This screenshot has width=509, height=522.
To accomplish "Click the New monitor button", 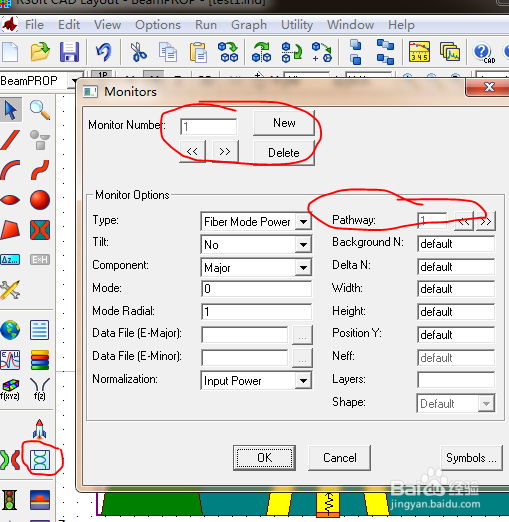I will coord(284,123).
